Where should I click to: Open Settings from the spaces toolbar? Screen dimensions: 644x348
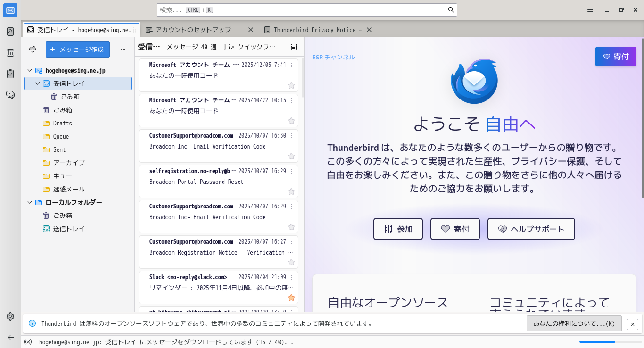(10, 316)
